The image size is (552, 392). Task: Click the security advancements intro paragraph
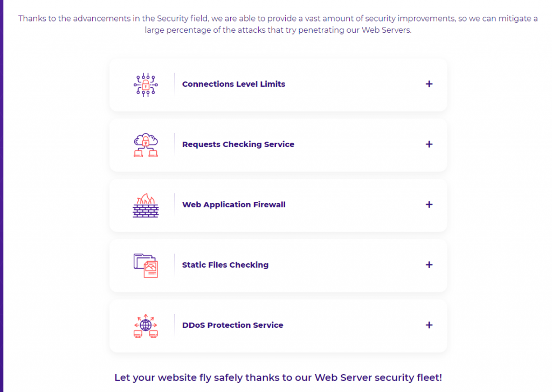(278, 24)
